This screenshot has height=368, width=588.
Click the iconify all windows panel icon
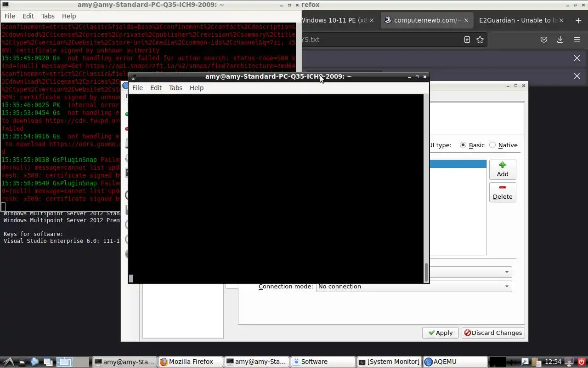click(x=49, y=362)
